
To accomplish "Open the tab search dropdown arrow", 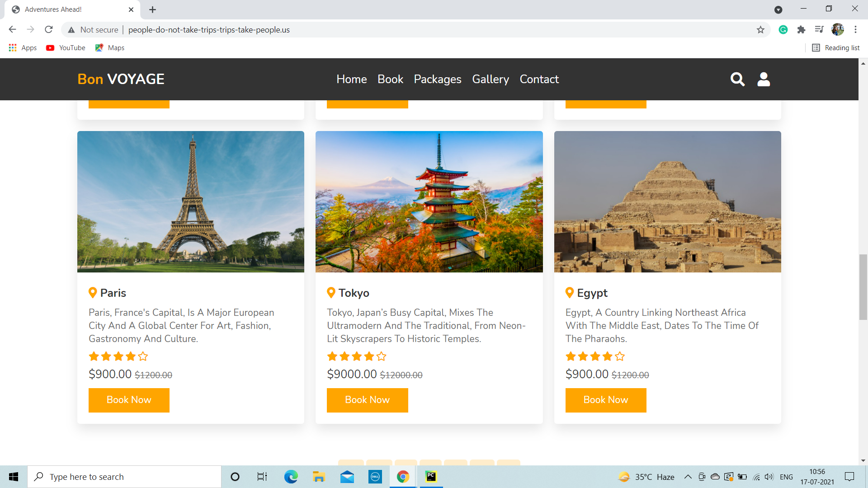I will click(778, 9).
